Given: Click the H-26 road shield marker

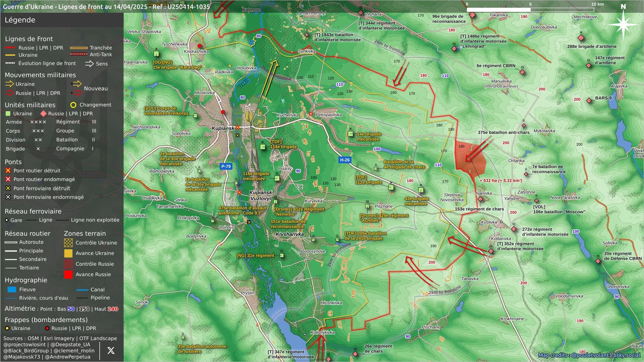Looking at the screenshot, I should pyautogui.click(x=344, y=160).
